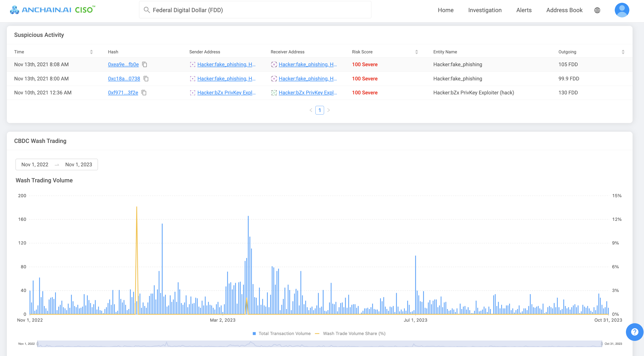
Task: Open the Investigation menu
Action: [x=485, y=10]
